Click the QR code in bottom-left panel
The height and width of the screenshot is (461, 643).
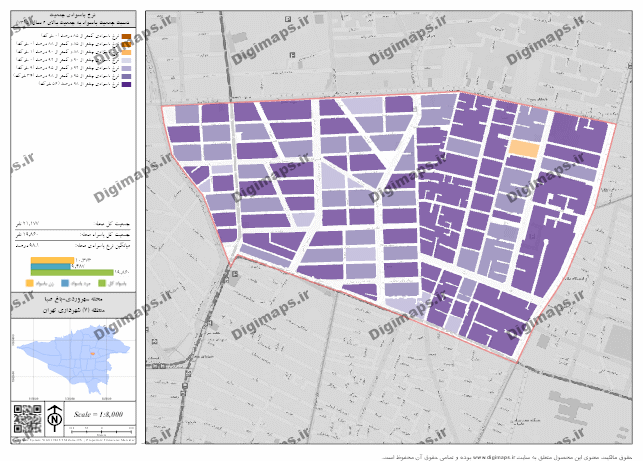tap(27, 419)
